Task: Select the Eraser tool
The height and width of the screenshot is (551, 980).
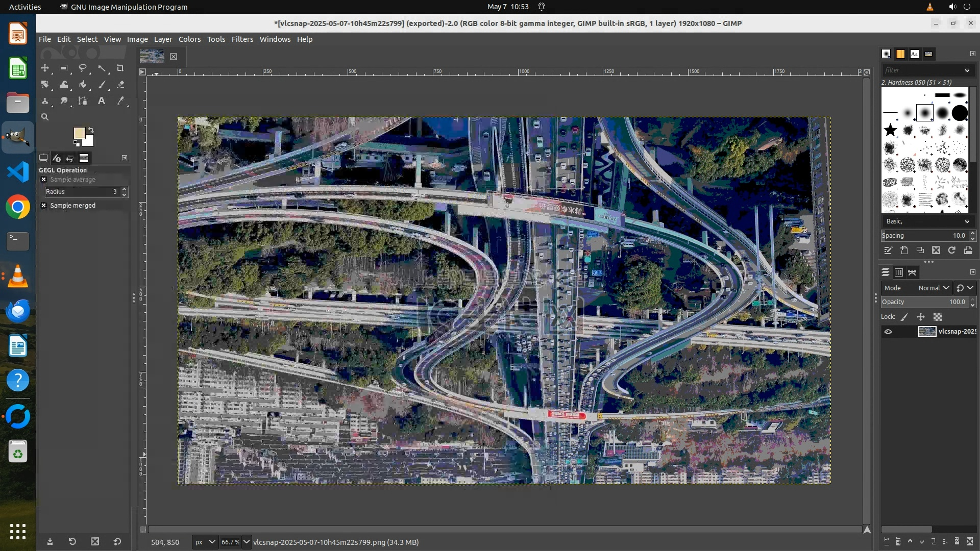Action: [x=120, y=85]
